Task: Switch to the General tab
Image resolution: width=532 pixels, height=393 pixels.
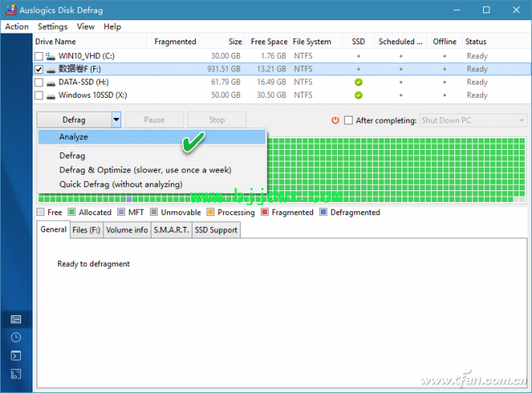Action: point(54,229)
